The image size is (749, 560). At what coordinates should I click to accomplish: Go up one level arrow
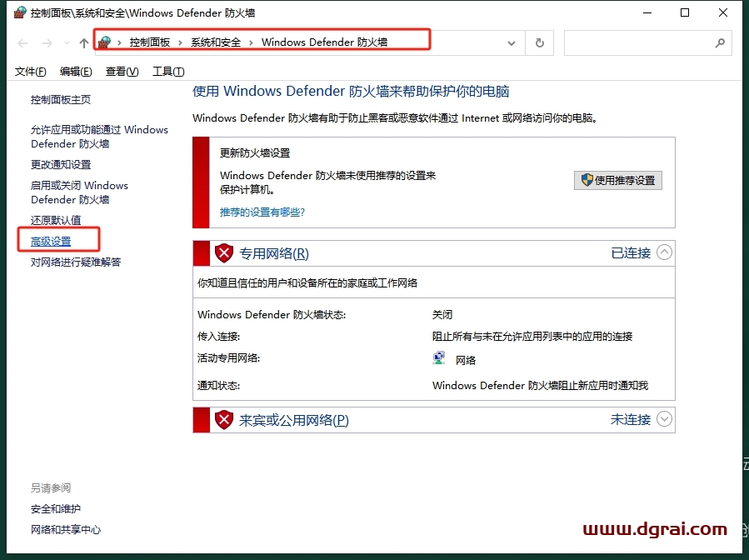point(84,43)
